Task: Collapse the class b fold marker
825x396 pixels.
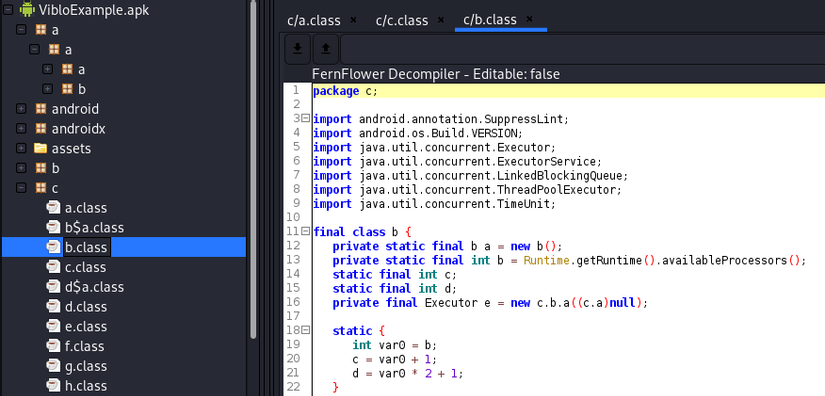Action: click(x=306, y=231)
